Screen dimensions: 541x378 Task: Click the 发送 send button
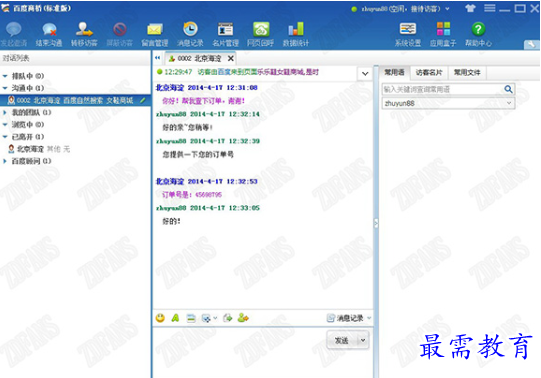coord(342,340)
